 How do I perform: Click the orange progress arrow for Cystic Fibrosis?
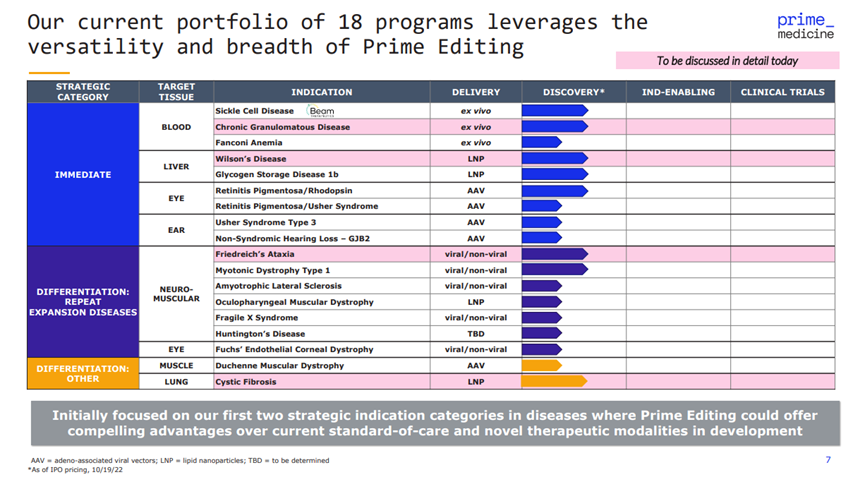click(x=552, y=382)
